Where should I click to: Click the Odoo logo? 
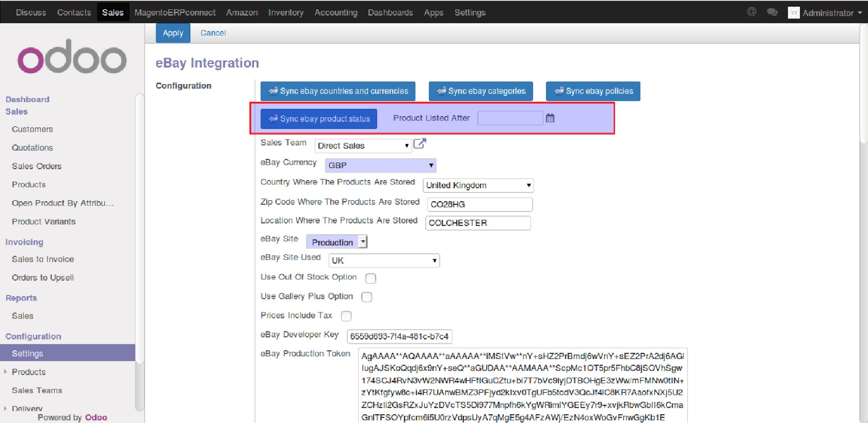[x=72, y=56]
